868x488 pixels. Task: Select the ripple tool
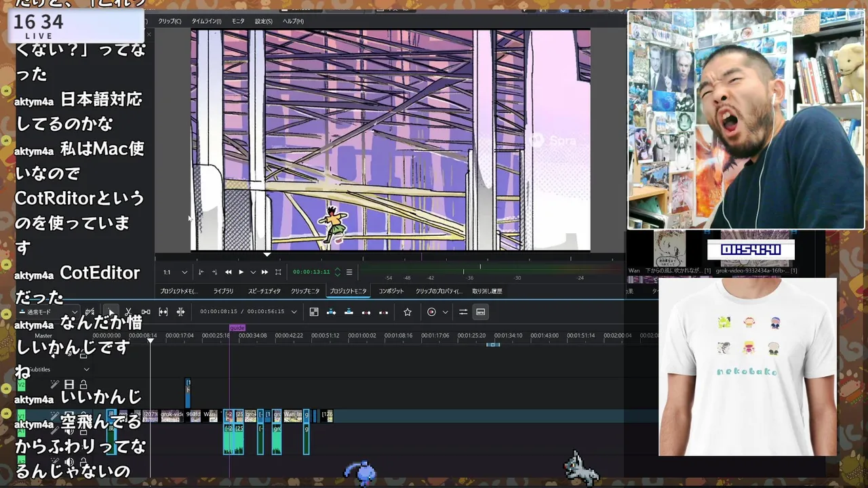coord(180,312)
